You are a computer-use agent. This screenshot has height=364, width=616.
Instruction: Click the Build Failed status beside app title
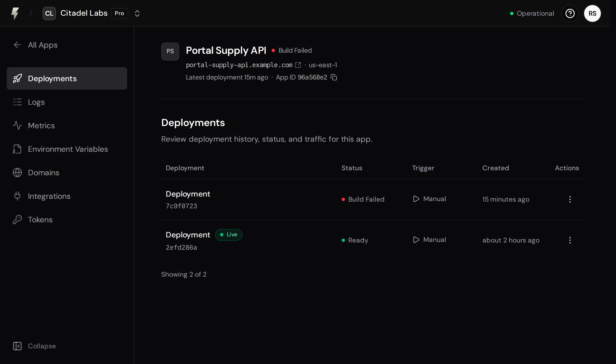292,50
